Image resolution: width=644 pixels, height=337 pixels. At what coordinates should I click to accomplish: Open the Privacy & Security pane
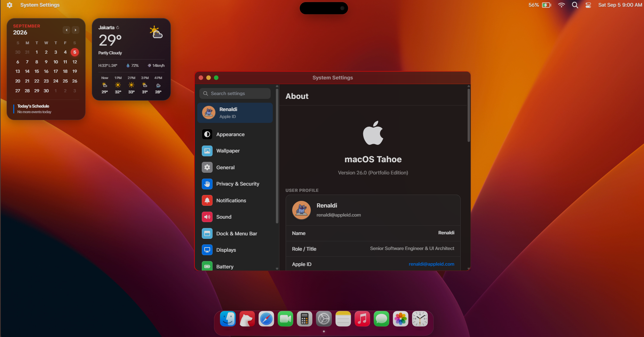(x=235, y=184)
